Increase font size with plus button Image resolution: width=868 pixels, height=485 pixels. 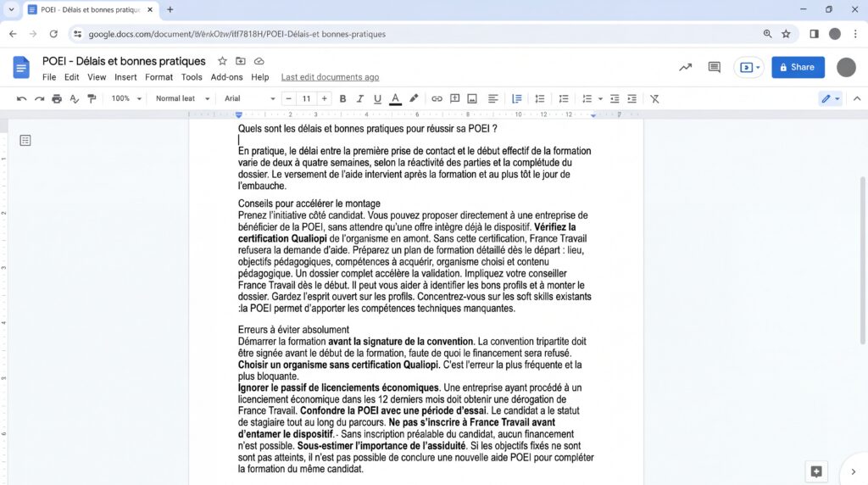point(325,98)
